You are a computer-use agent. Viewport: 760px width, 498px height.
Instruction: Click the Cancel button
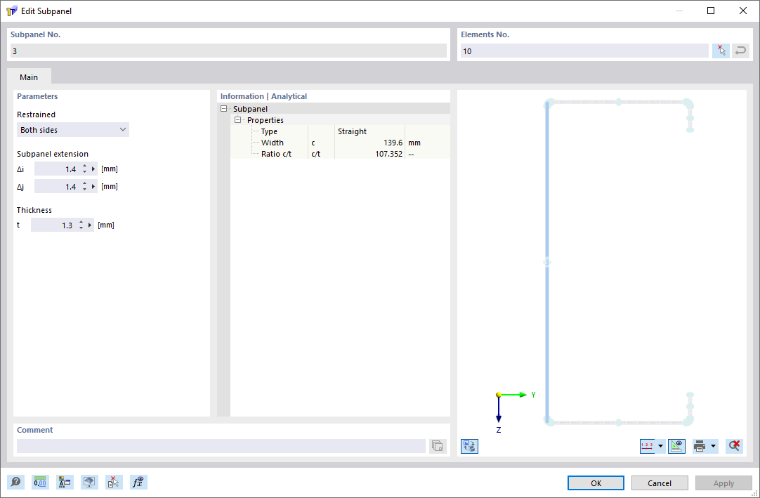click(659, 483)
